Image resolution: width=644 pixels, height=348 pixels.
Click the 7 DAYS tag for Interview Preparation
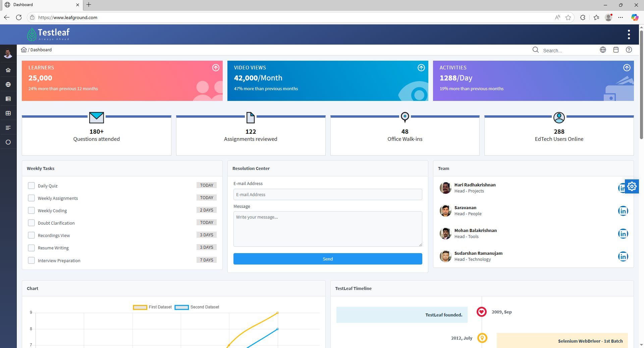point(207,260)
